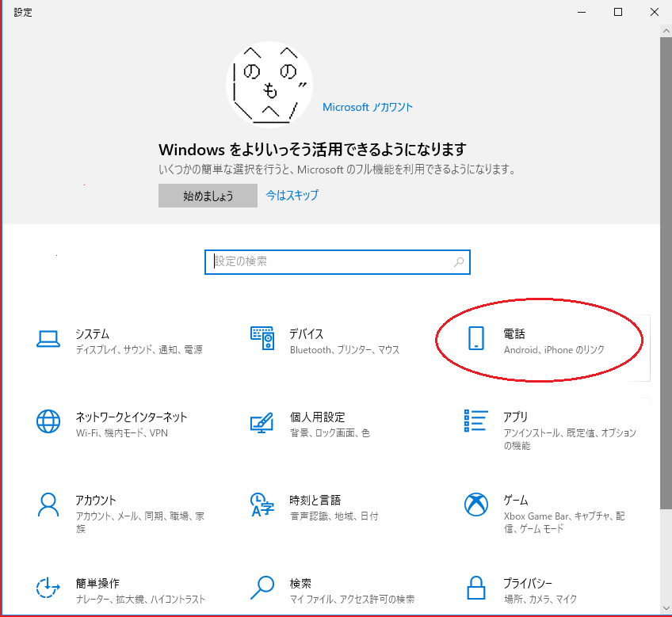
Task: Click the vertical scrollbar thumb
Action: tap(666, 273)
